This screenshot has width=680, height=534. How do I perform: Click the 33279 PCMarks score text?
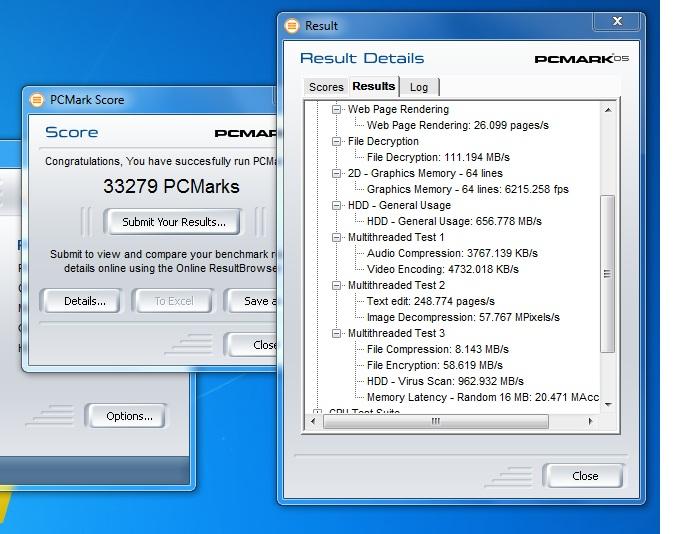[x=171, y=187]
